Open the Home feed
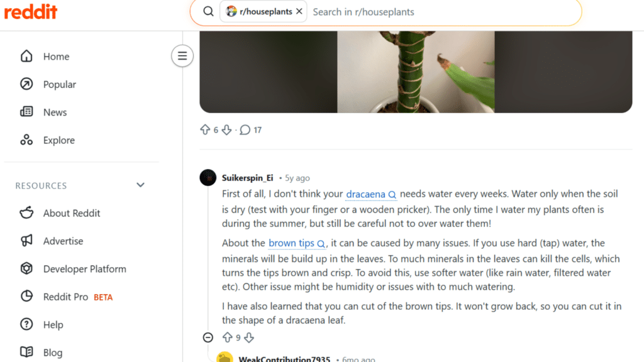Viewport: 644px width, 362px height. coord(55,56)
